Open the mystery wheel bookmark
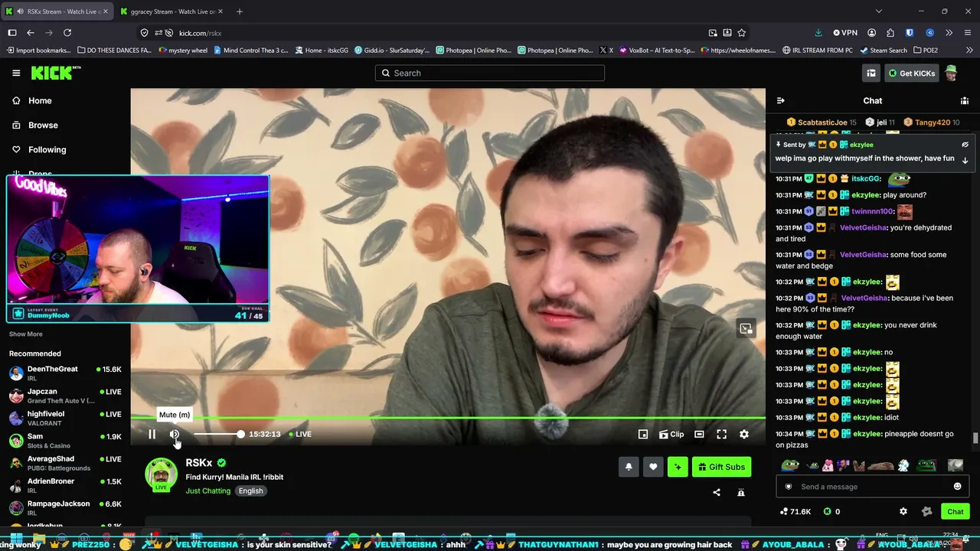The height and width of the screenshot is (551, 980). coord(182,51)
